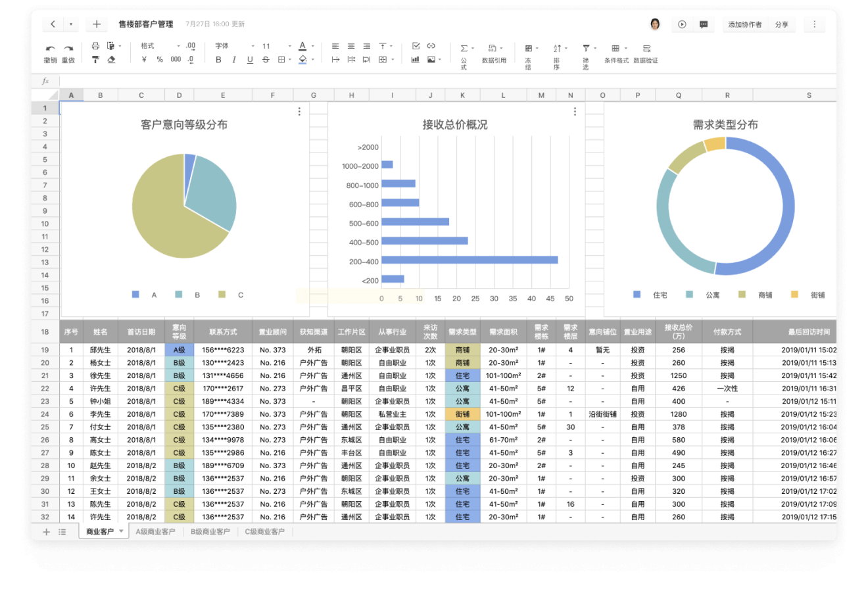
Task: Click the filter funnel icon
Action: pyautogui.click(x=586, y=48)
